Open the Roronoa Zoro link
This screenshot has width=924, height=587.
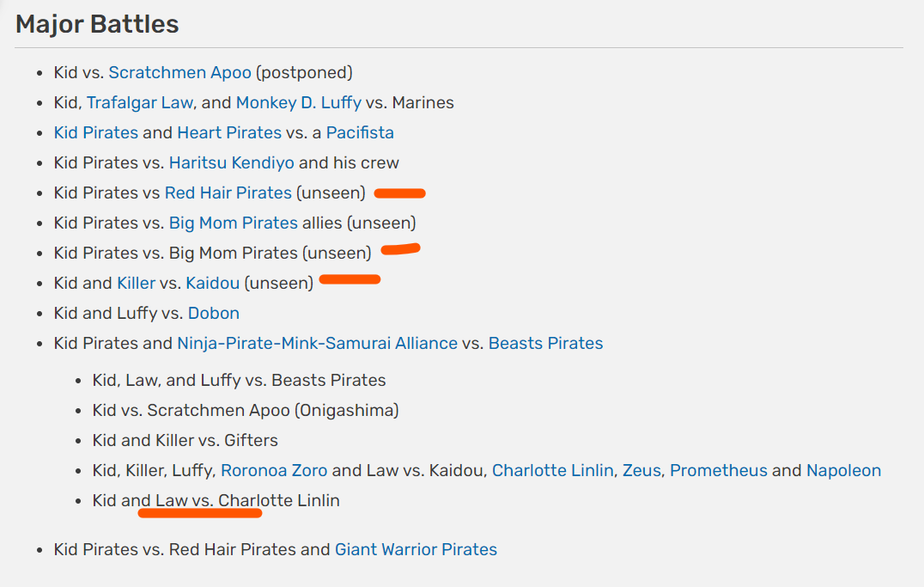274,471
